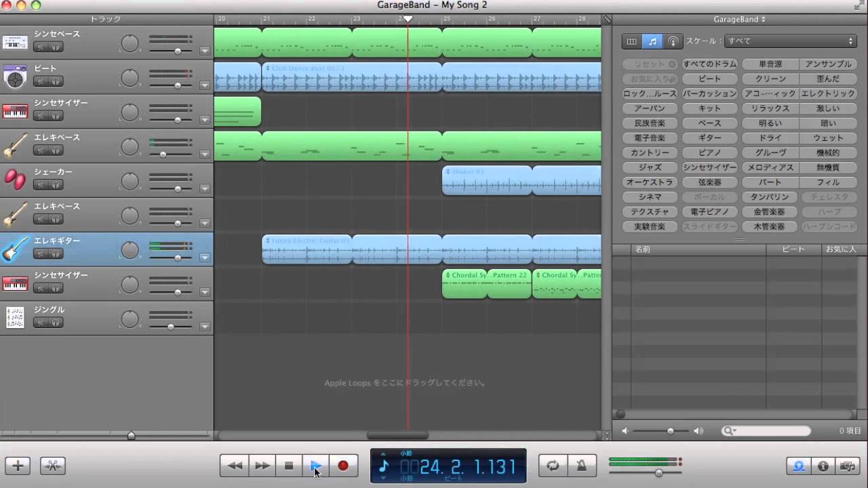868x488 pixels.
Task: Click the loud speaker icon of preview volume
Action: 698,431
